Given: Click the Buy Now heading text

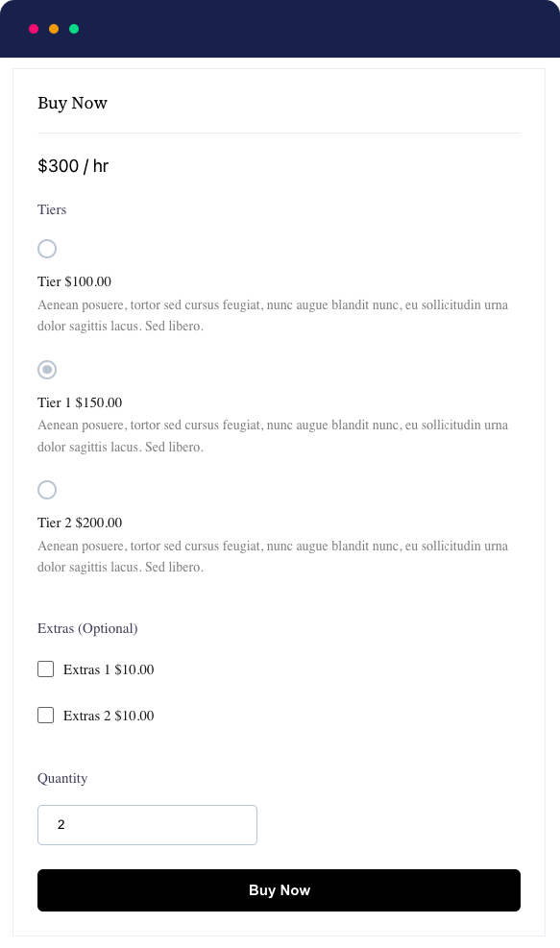Looking at the screenshot, I should click(72, 103).
